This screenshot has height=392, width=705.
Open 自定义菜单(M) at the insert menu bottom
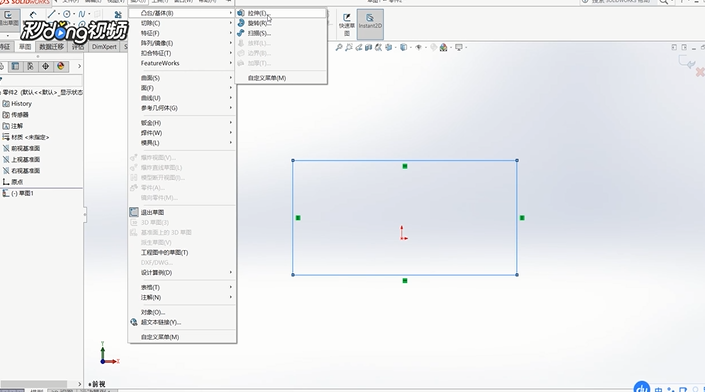pyautogui.click(x=182, y=337)
